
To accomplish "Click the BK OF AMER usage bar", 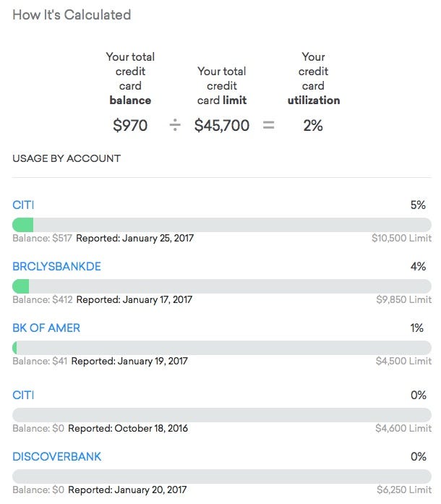I will [222, 347].
